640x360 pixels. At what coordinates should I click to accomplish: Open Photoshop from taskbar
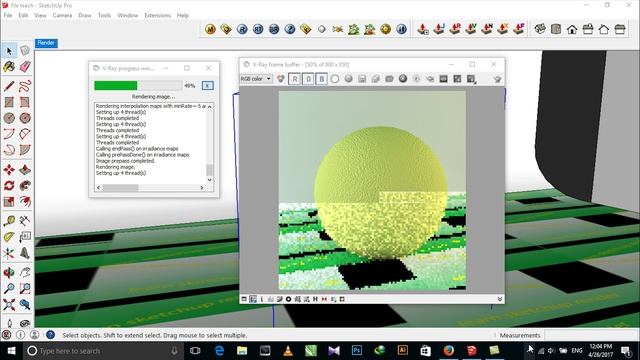[x=357, y=351]
